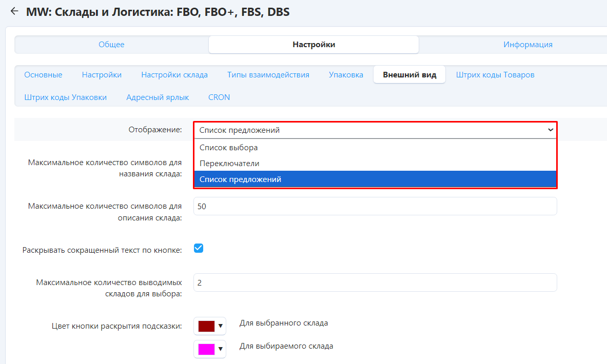Uncheck the expand shortened text checkbox
Viewport: 607px width, 364px height.
(x=199, y=249)
